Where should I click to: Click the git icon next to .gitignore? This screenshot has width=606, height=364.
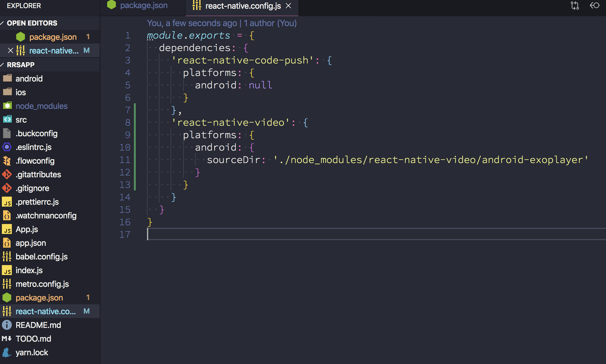pos(7,188)
